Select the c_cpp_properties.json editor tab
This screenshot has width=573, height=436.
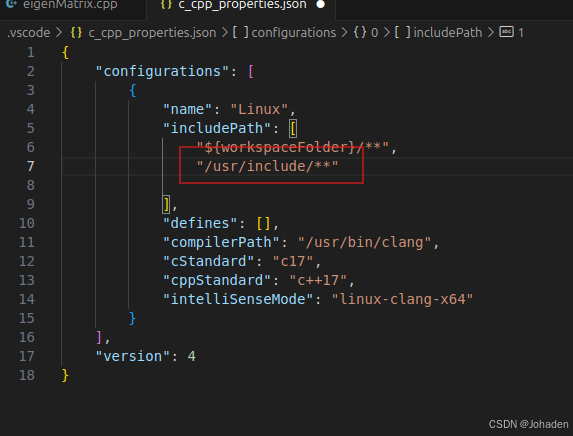pos(241,5)
